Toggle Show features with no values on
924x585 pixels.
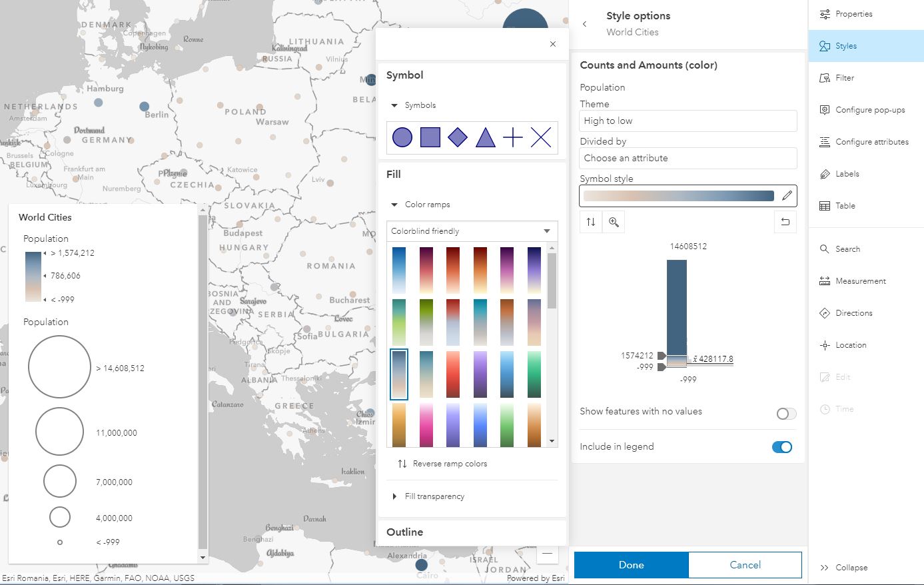[785, 413]
